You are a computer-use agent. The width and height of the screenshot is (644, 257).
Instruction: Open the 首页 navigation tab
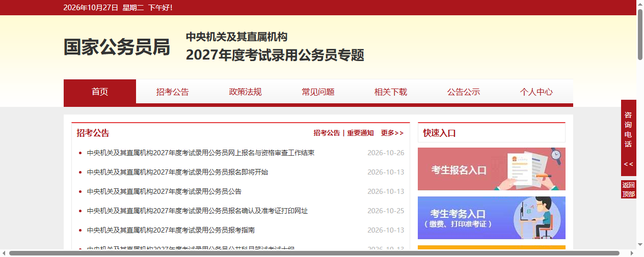click(100, 92)
